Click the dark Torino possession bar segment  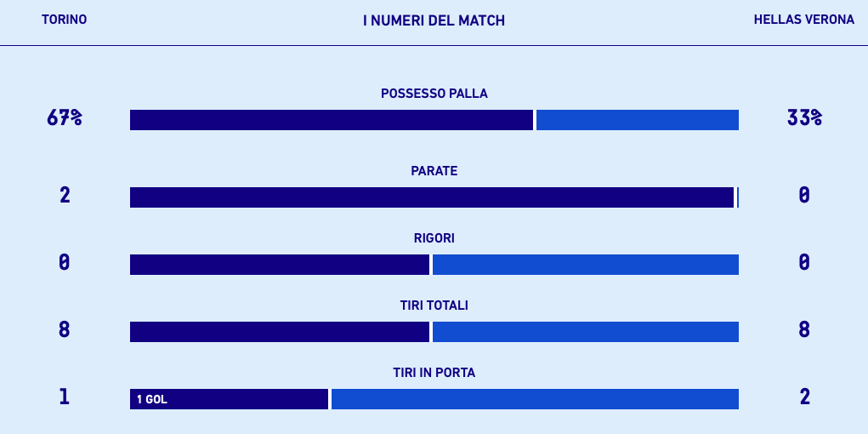click(332, 120)
